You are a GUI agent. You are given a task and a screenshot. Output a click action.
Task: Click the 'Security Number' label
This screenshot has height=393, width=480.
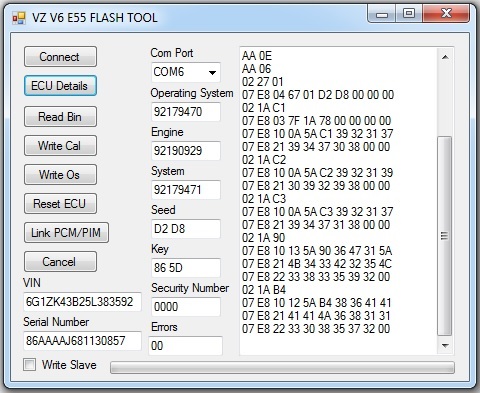pos(190,288)
